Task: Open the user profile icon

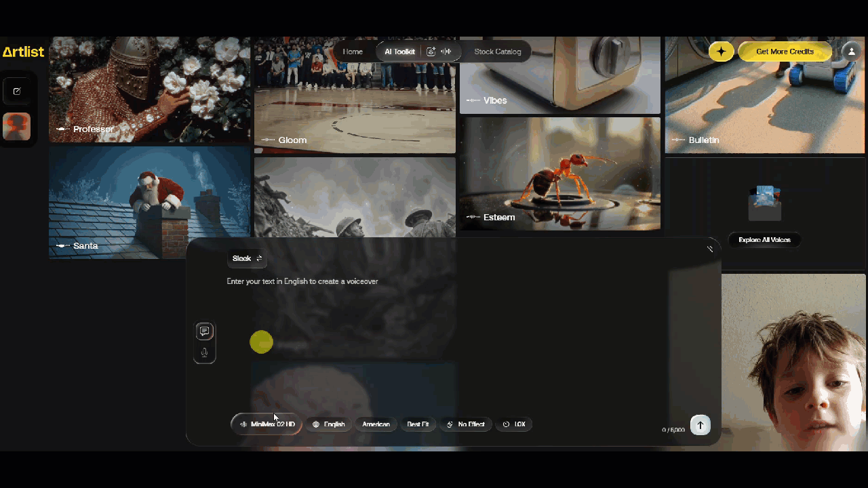Action: click(x=851, y=52)
